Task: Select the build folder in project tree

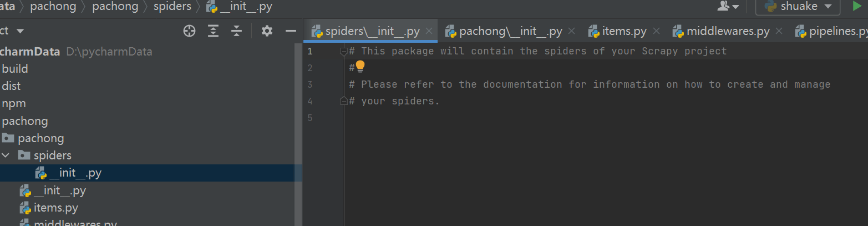Action: click(x=15, y=69)
